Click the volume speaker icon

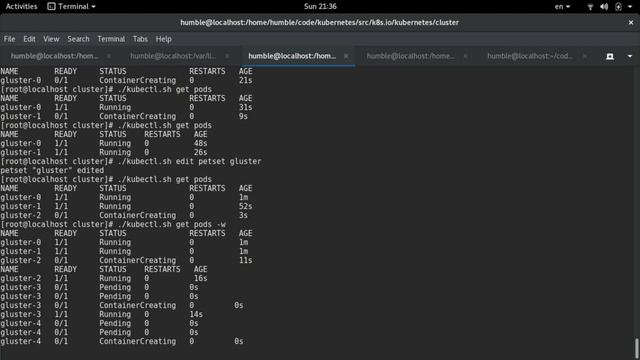click(x=604, y=7)
